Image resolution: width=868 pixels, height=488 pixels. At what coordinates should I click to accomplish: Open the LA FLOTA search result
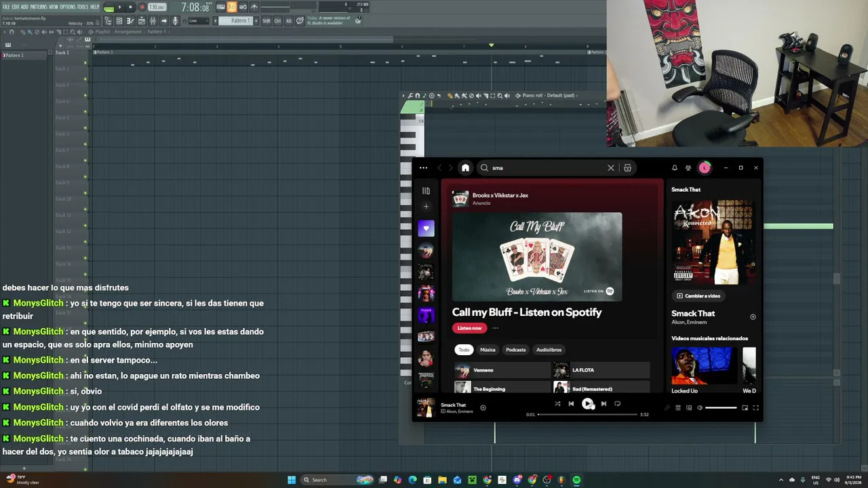coord(601,370)
